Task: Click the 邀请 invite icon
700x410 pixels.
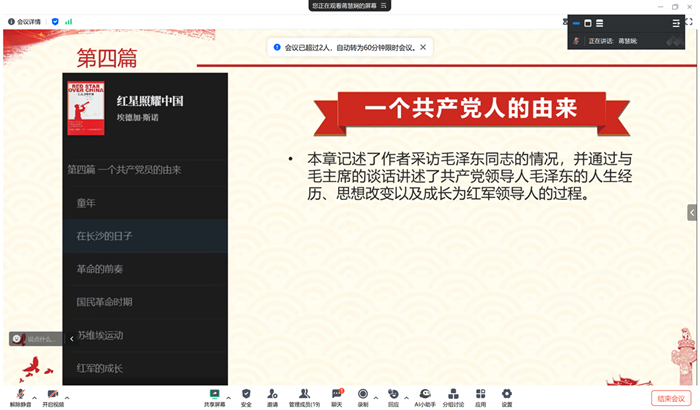Action: click(x=273, y=394)
